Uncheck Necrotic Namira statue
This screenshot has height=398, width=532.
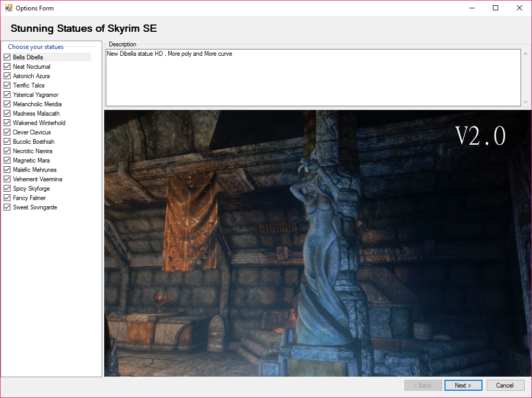[x=7, y=151]
